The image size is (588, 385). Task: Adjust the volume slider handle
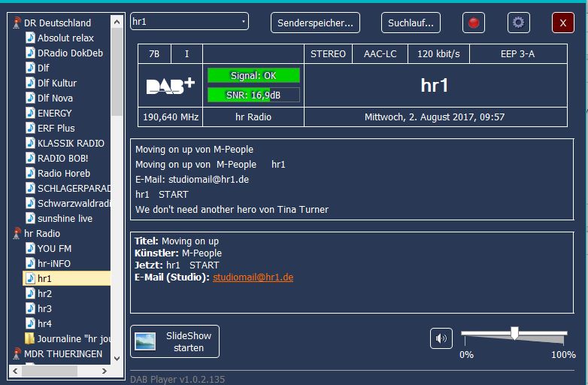tap(514, 332)
